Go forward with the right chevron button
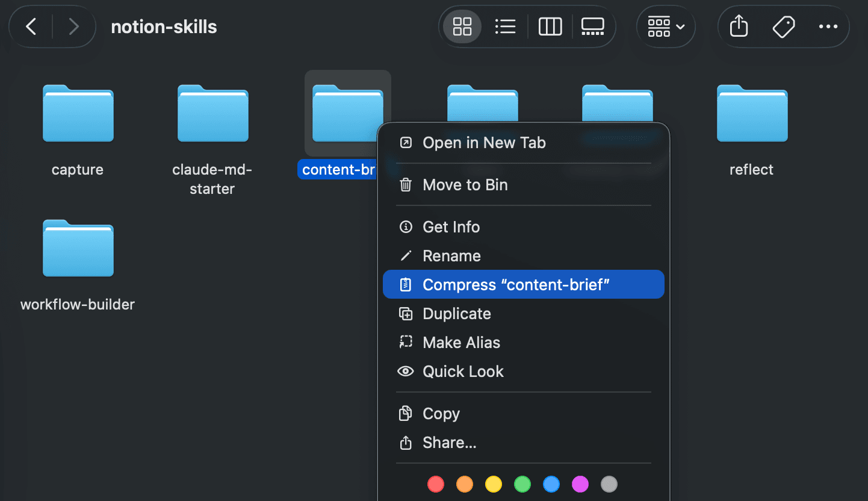Viewport: 868px width, 501px height. click(x=73, y=26)
